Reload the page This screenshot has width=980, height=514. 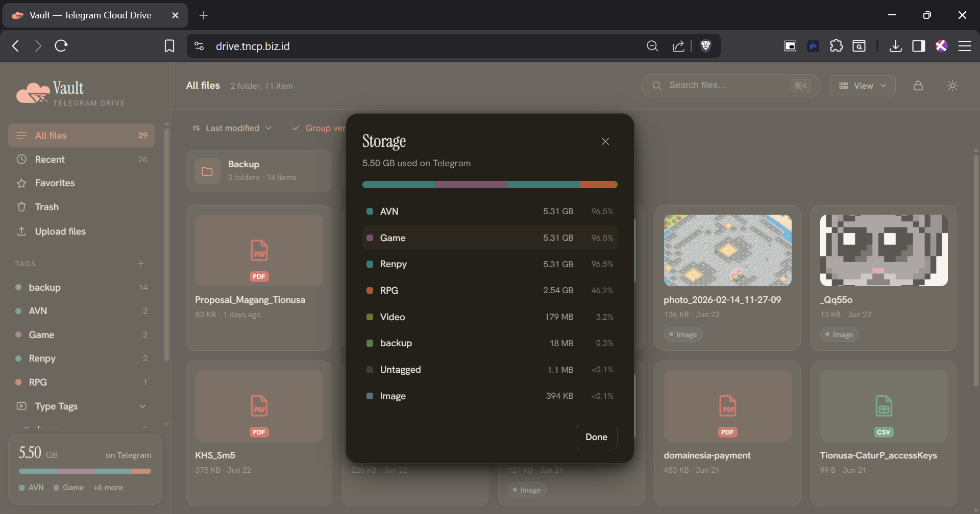click(61, 46)
